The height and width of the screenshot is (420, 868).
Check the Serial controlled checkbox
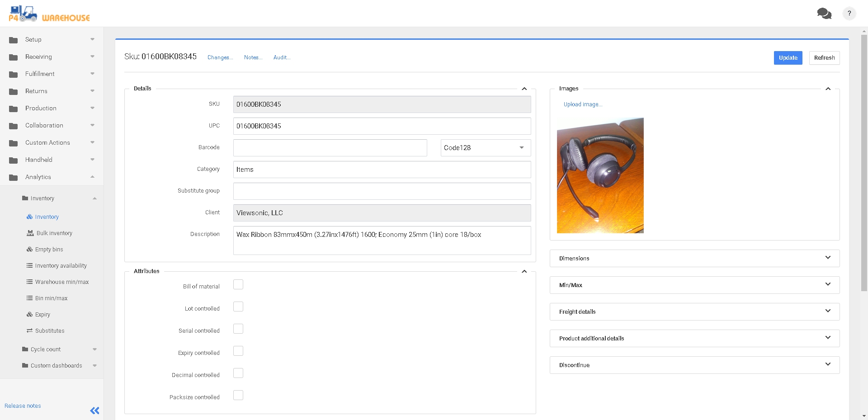pyautogui.click(x=238, y=329)
